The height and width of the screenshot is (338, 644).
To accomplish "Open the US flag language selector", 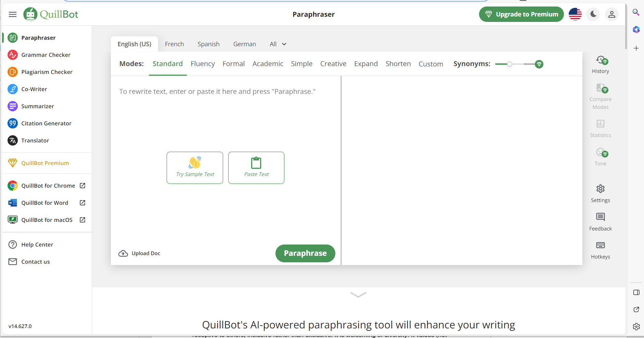I will pos(575,14).
